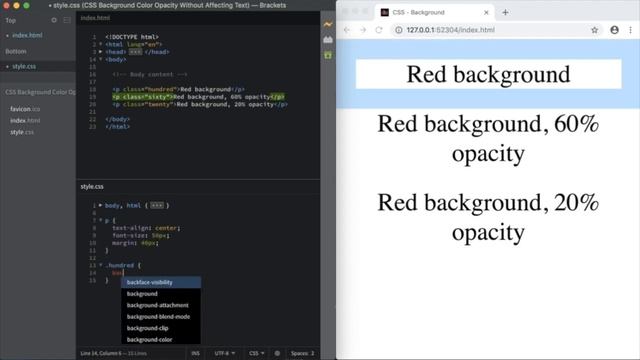Expand folded body, html CSS rule
Viewport: 640px width, 360px height.
(100, 205)
